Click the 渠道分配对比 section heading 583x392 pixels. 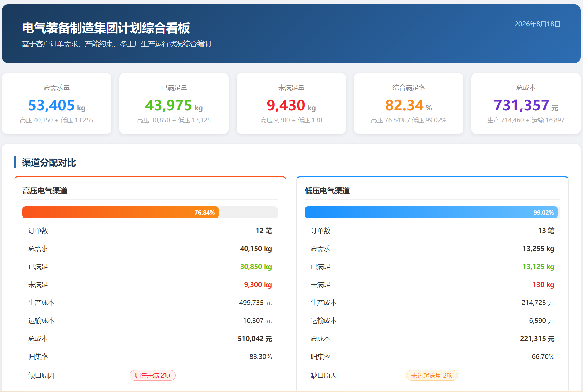49,163
